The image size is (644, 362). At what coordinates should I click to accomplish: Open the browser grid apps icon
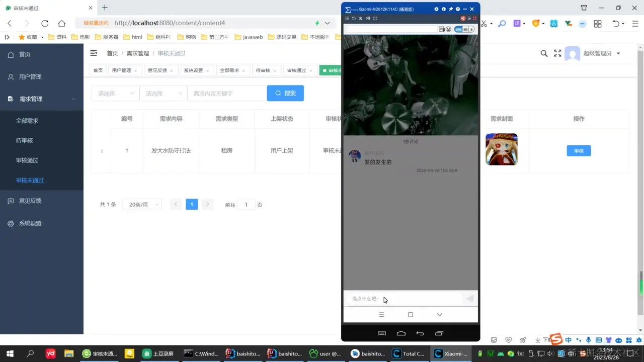598,24
